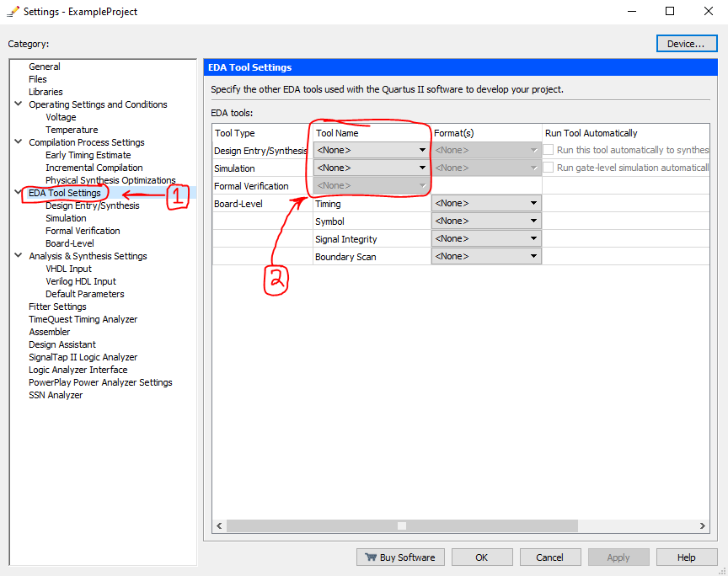728x576 pixels.
Task: Click the horizontal scrollbar thumb in EDA tools
Action: [402, 525]
